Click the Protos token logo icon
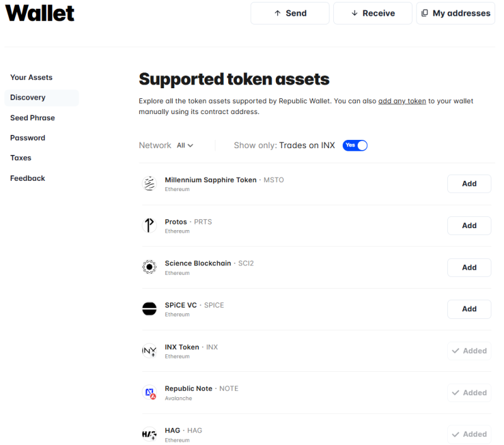Viewport: 504px width, 445px height. 149,225
